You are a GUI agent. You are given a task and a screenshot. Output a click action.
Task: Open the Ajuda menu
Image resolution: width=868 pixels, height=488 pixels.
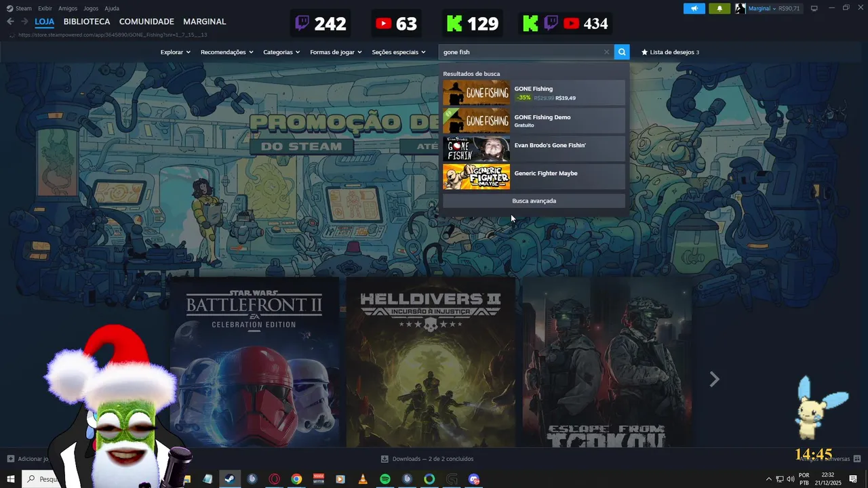click(x=112, y=8)
